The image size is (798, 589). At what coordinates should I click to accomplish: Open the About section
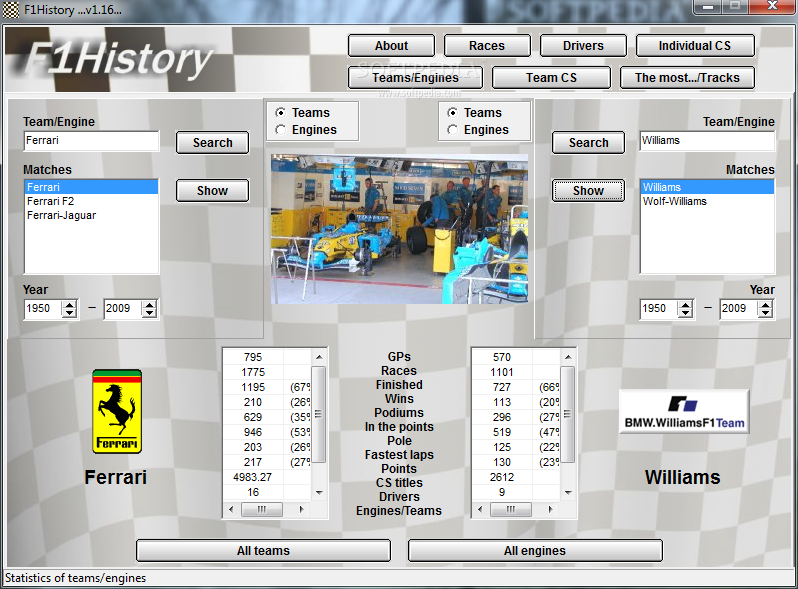click(391, 46)
